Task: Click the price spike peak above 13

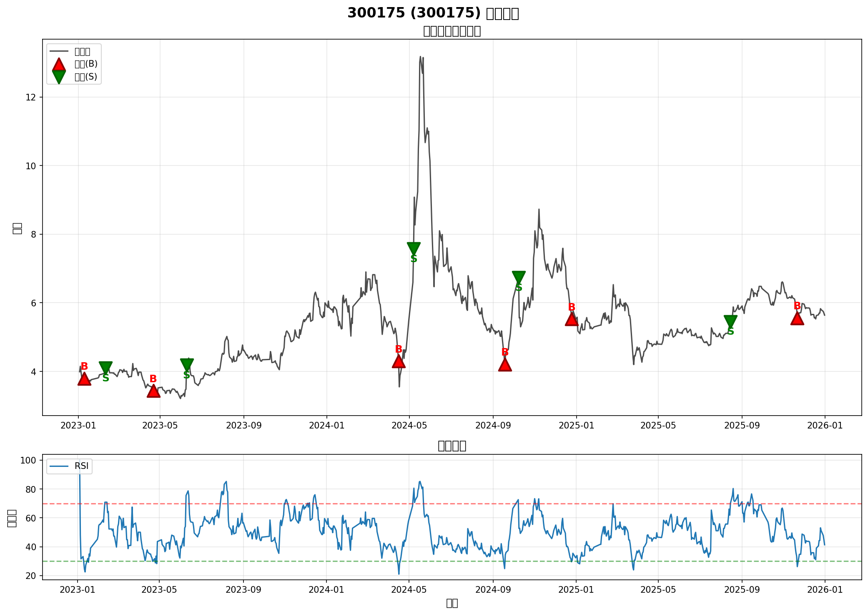Action: (x=420, y=57)
